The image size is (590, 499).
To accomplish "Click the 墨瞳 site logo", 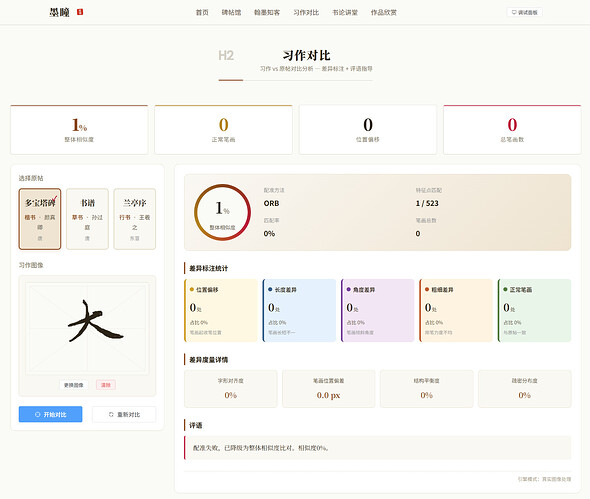I will [59, 12].
